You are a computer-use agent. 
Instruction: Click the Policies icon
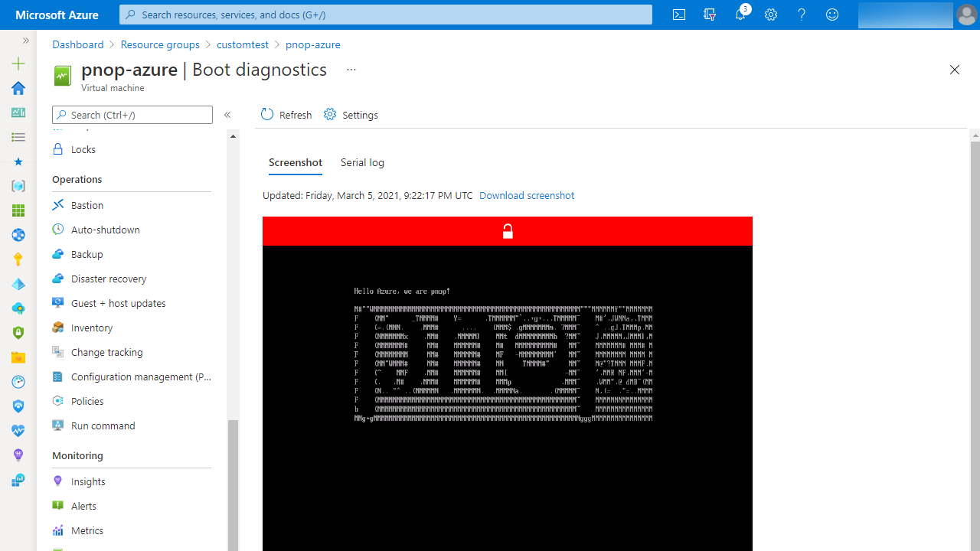[58, 401]
